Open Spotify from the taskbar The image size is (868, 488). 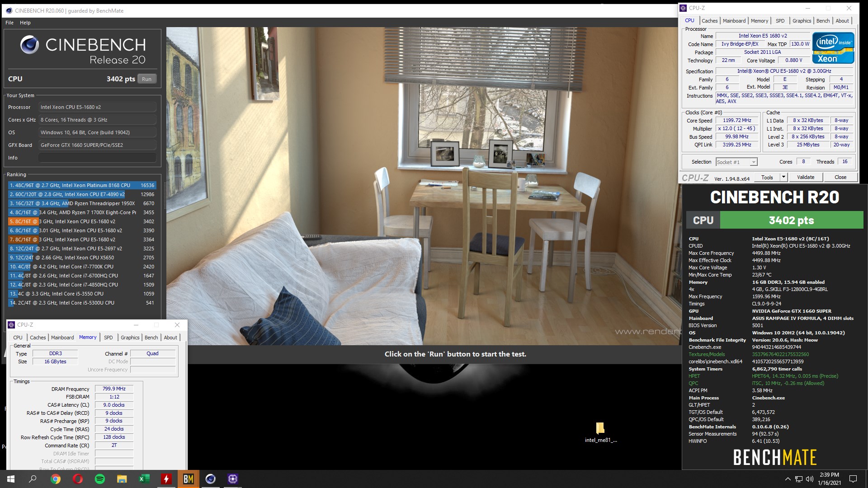coord(100,479)
